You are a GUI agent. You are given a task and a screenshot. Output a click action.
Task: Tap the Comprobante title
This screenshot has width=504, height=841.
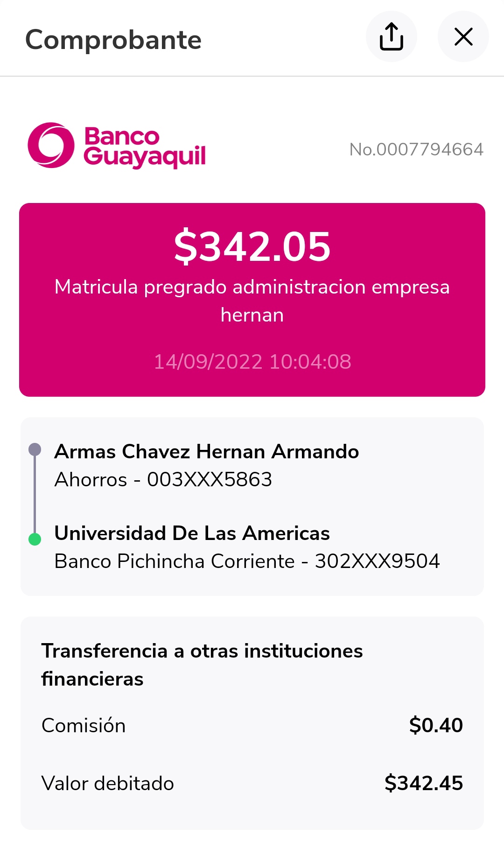click(113, 40)
